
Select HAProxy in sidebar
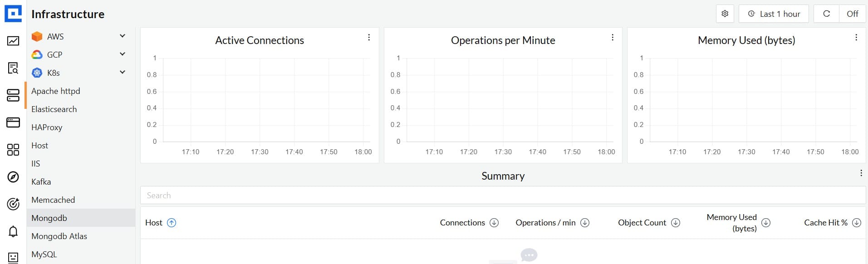[x=81, y=127]
